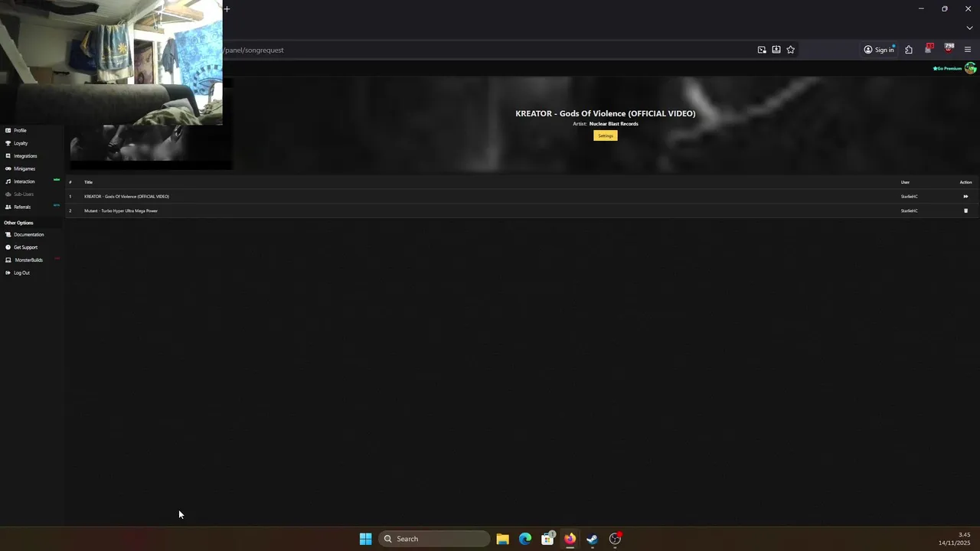Click the Firefox taskbar icon

570,539
